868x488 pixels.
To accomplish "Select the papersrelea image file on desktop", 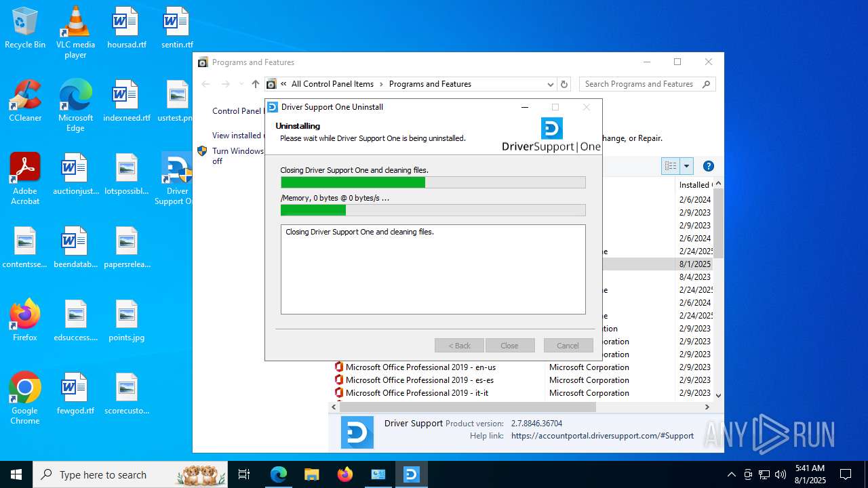I will click(127, 248).
